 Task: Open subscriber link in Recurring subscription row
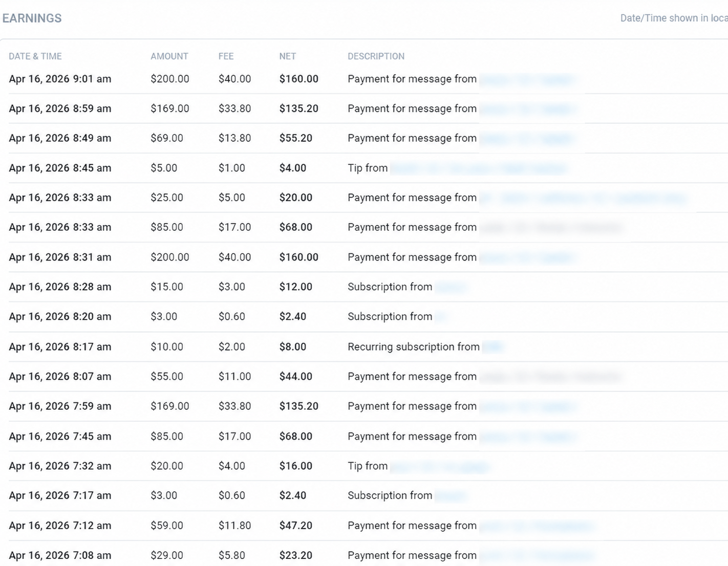point(493,347)
